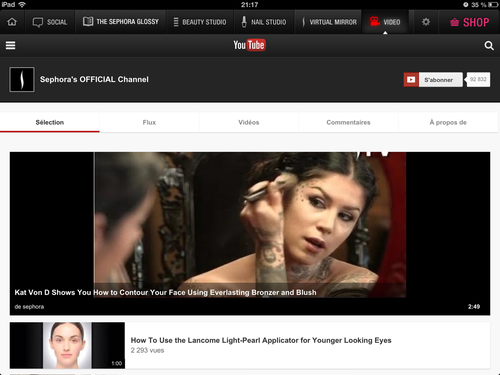Image resolution: width=500 pixels, height=375 pixels.
Task: Switch to the Sélection tab
Action: pos(50,122)
